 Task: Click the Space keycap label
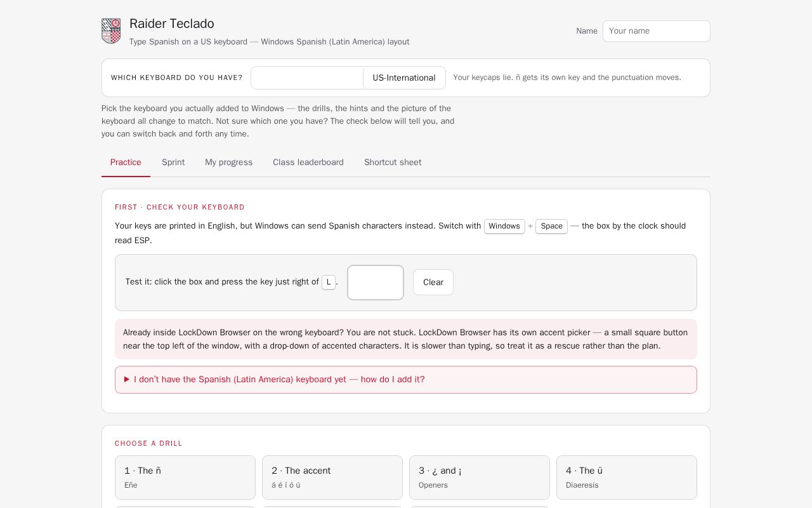[551, 226]
